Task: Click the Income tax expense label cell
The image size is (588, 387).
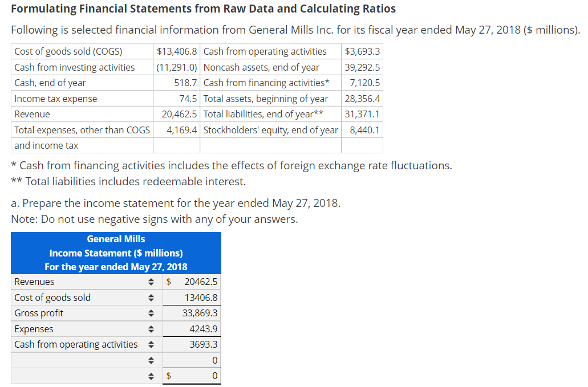Action: (x=82, y=99)
